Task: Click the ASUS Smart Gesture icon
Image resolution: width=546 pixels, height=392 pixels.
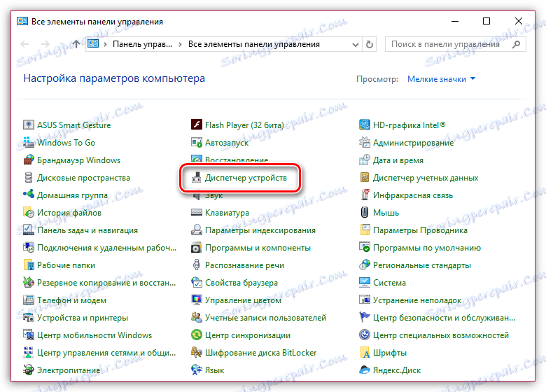Action: (28, 125)
